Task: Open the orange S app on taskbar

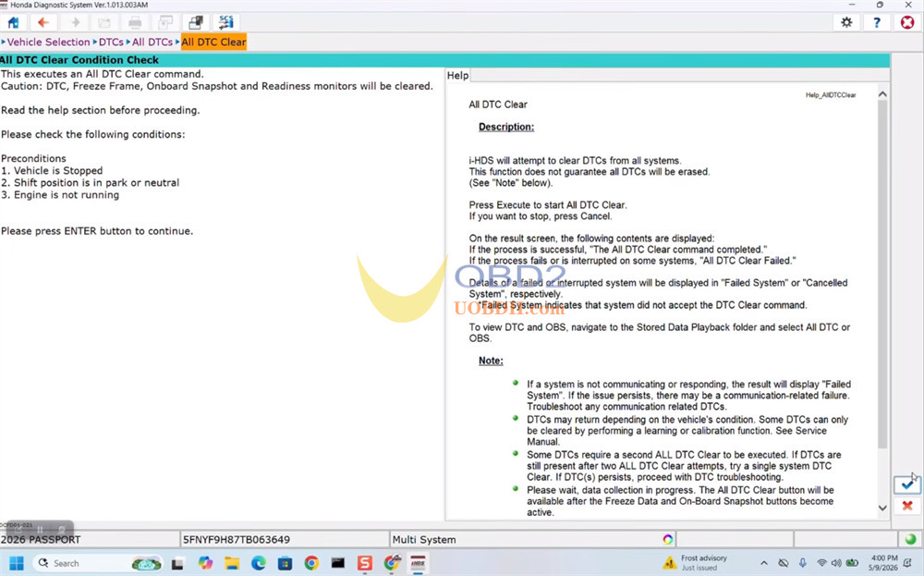Action: [365, 563]
